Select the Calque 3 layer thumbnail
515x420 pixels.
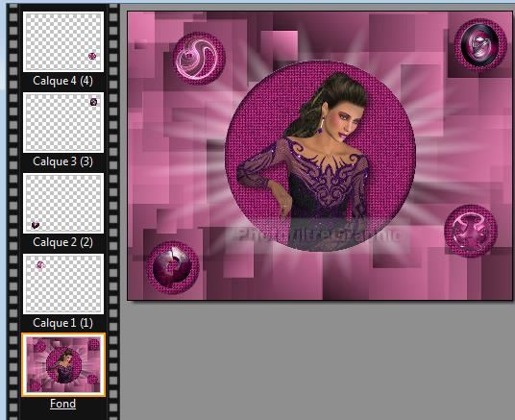pos(63,122)
